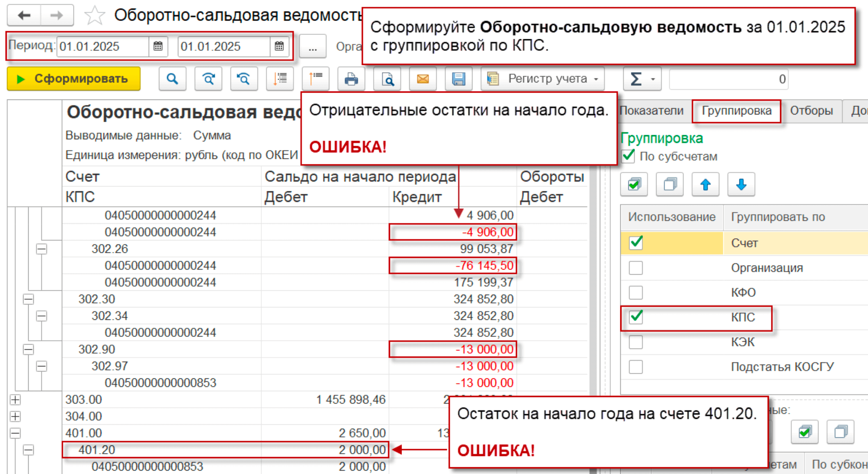Open print preview icon
Viewport: 868px width, 474px height.
(x=387, y=79)
